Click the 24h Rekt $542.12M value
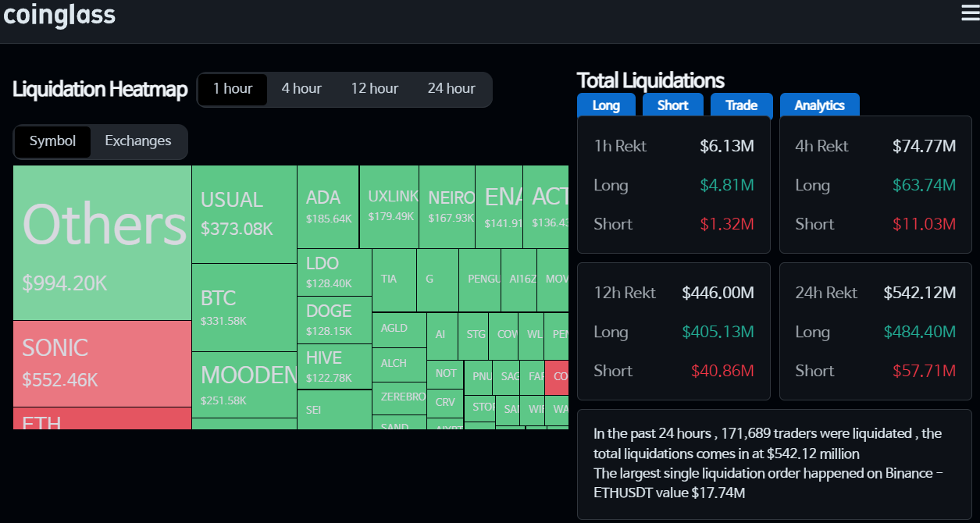The height and width of the screenshot is (523, 980). tap(919, 293)
